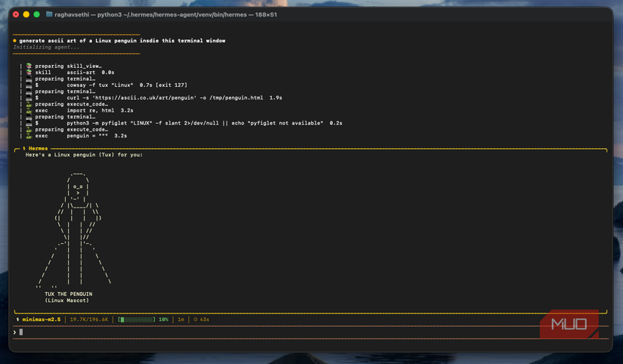Click the '43s' elapsed time entry

(x=204, y=319)
